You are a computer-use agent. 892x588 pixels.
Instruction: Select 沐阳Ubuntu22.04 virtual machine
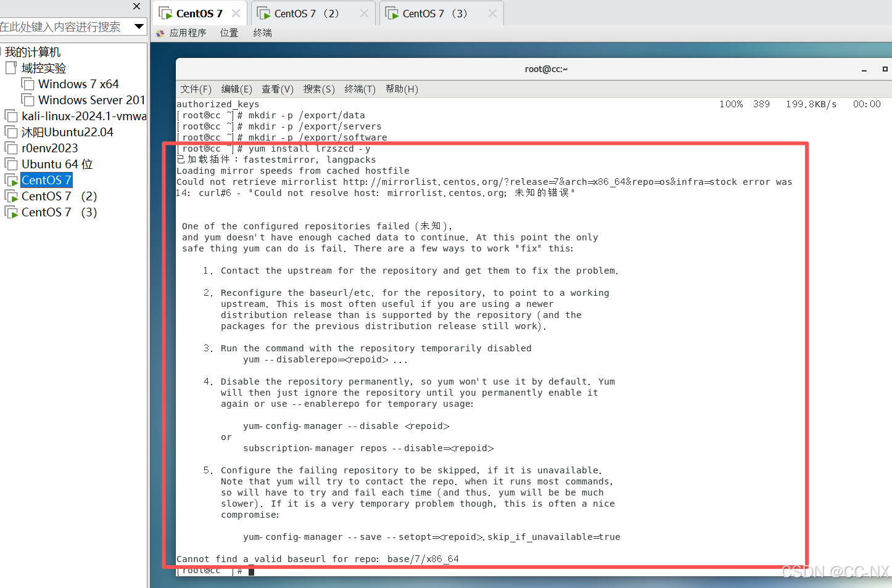pyautogui.click(x=67, y=132)
